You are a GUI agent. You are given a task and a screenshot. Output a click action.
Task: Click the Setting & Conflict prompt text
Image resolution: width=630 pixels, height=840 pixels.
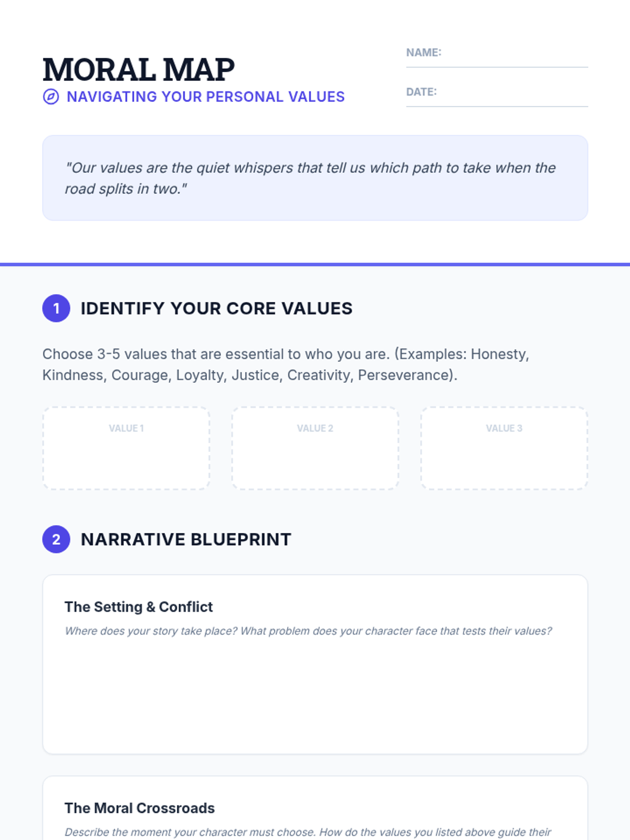(308, 631)
